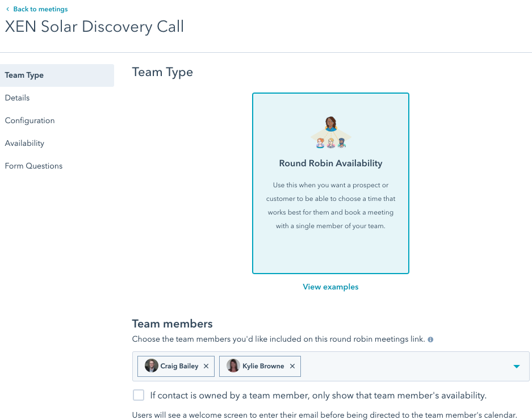Image resolution: width=532 pixels, height=420 pixels.
Task: Open the Configuration section
Action: click(30, 121)
